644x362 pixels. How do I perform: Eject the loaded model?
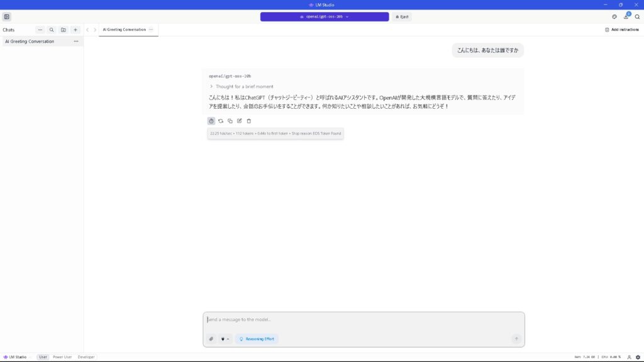[x=402, y=17]
